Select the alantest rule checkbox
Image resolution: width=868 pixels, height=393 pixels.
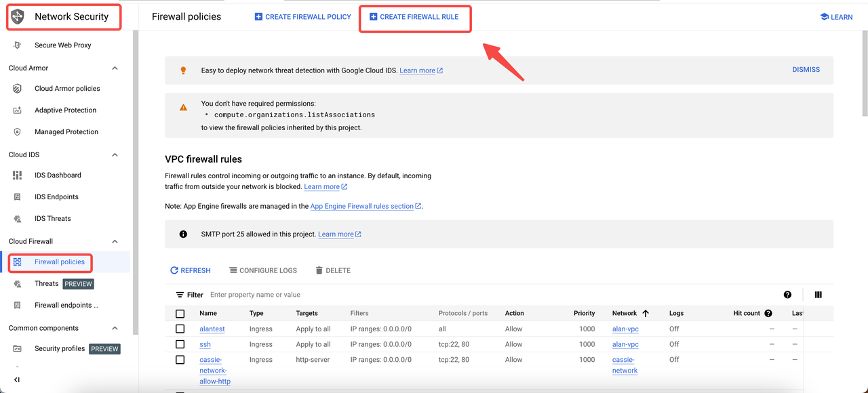pos(180,329)
